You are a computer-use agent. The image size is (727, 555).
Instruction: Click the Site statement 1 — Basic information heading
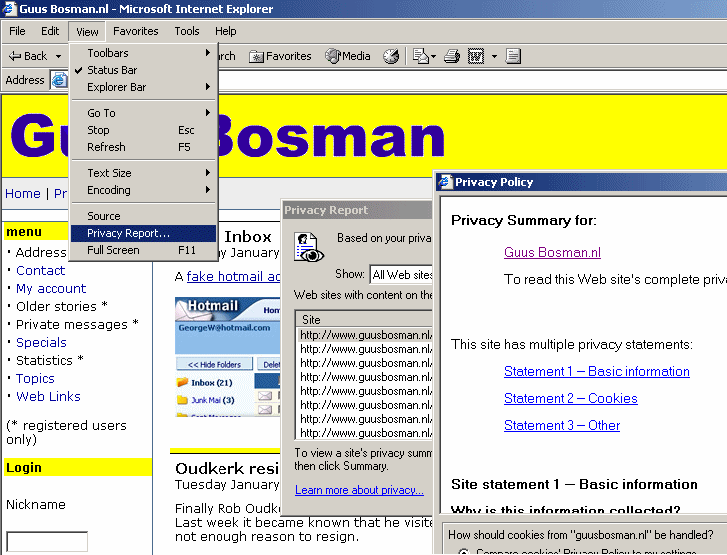(574, 485)
